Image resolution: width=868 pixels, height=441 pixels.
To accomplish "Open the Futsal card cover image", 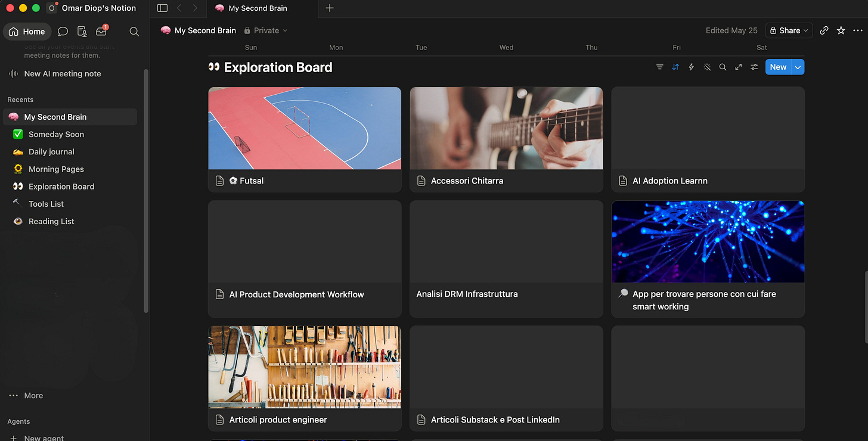I will coord(305,128).
